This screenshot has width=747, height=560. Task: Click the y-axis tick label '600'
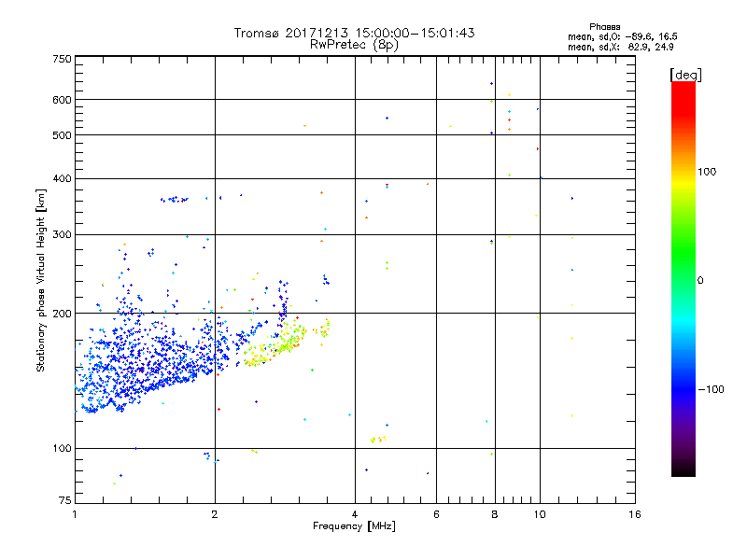(62, 100)
